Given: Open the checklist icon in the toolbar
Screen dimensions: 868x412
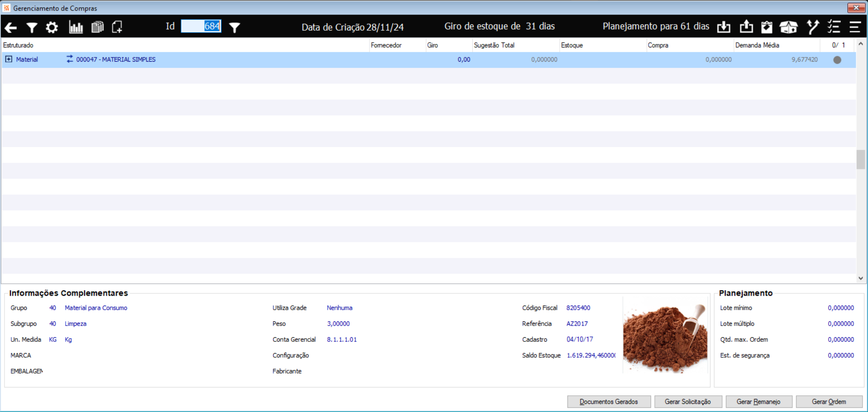Looking at the screenshot, I should click(x=834, y=27).
